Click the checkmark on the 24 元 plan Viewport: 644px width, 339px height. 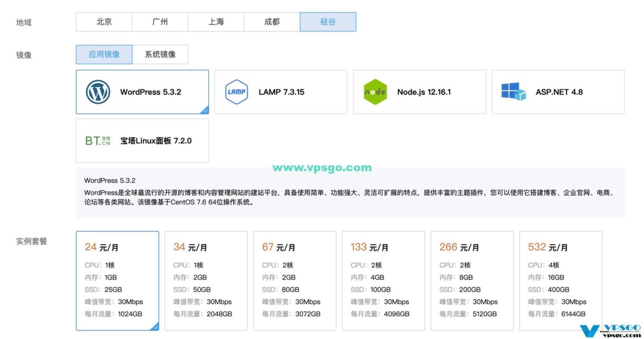point(155,327)
